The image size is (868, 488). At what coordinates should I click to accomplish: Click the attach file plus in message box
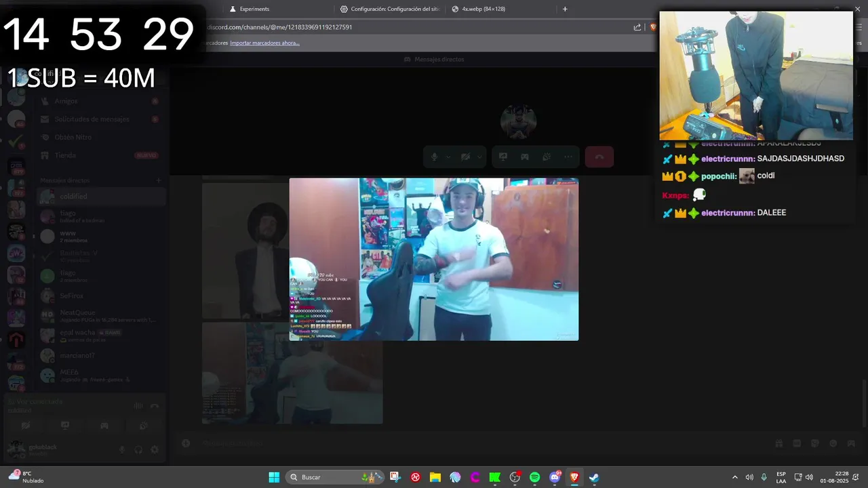(186, 443)
